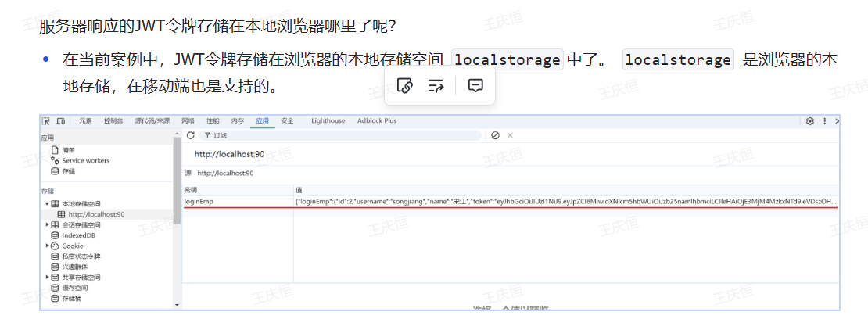This screenshot has height=319, width=868.
Task: Switch to the 网络 tab
Action: (188, 121)
